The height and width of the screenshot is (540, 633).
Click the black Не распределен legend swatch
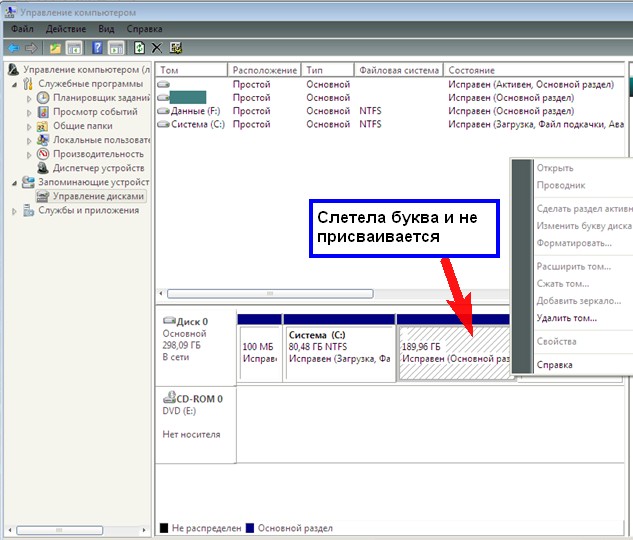point(164,528)
